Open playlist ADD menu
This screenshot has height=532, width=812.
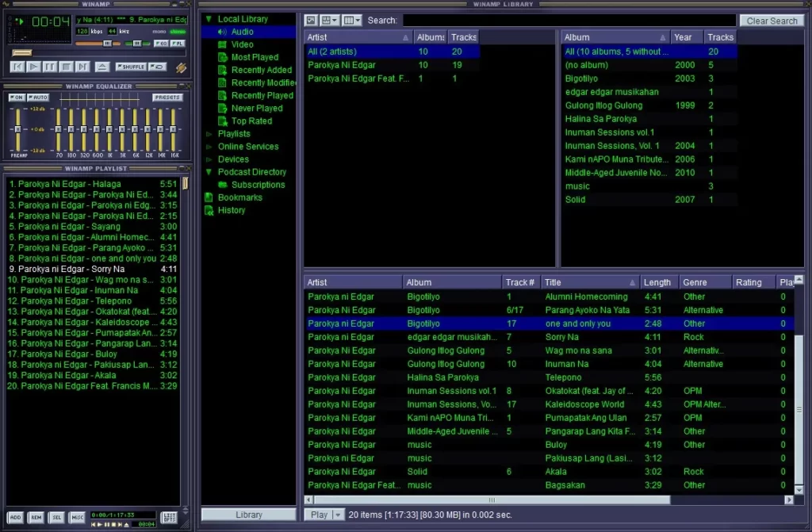point(16,517)
